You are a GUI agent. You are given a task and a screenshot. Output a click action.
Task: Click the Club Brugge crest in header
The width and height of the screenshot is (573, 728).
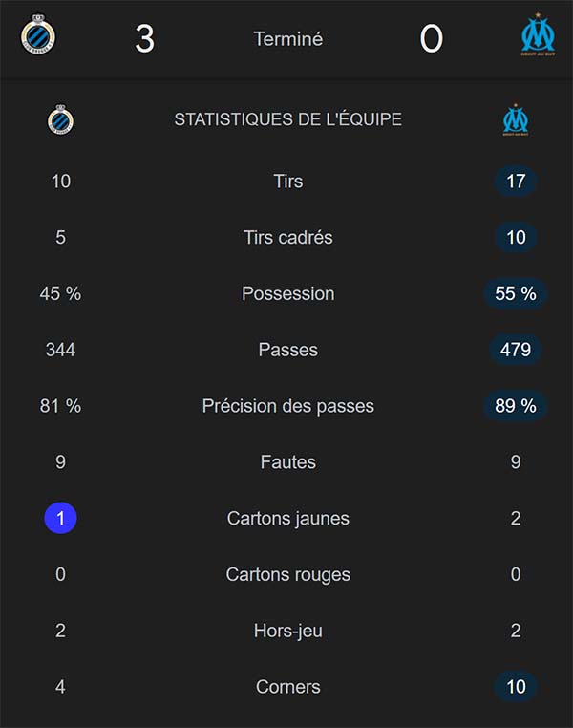click(38, 36)
